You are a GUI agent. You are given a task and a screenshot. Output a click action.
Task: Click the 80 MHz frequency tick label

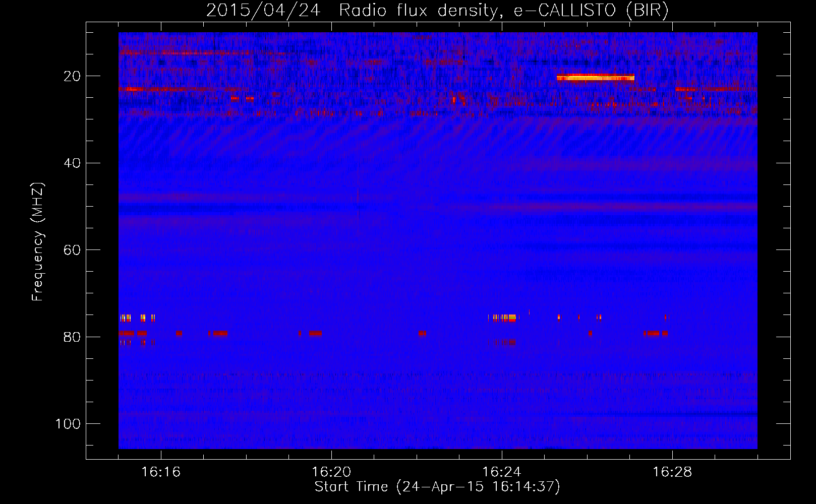[73, 337]
